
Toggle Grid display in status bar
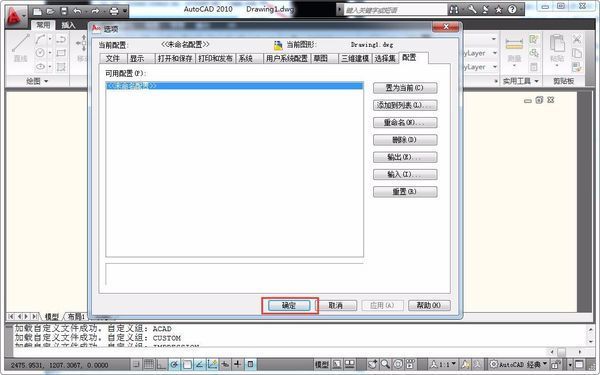pyautogui.click(x=148, y=364)
